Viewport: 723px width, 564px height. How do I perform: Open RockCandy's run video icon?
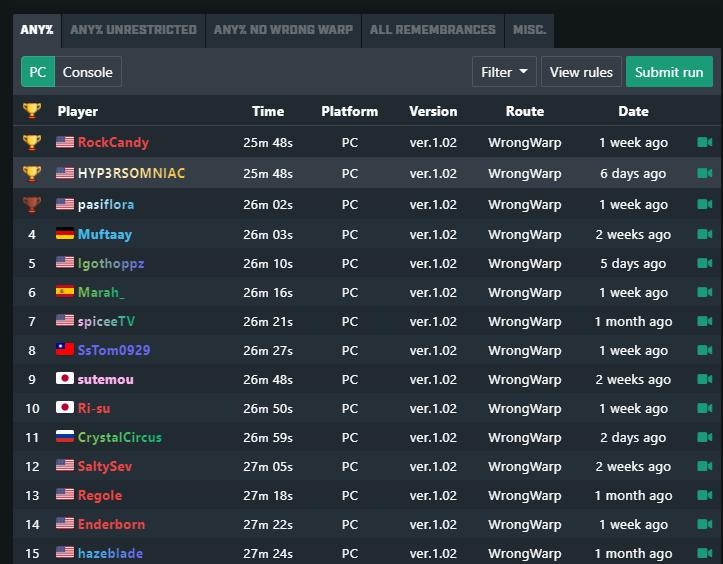[704, 143]
